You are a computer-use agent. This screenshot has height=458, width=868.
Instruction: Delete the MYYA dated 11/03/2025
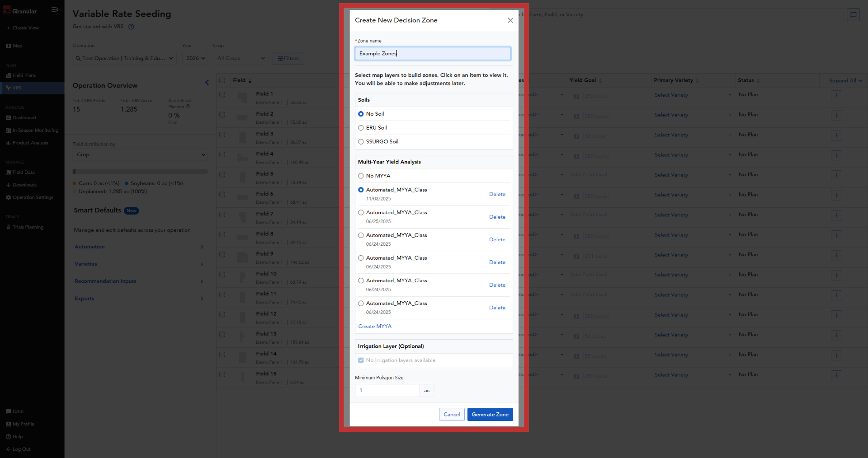click(497, 194)
